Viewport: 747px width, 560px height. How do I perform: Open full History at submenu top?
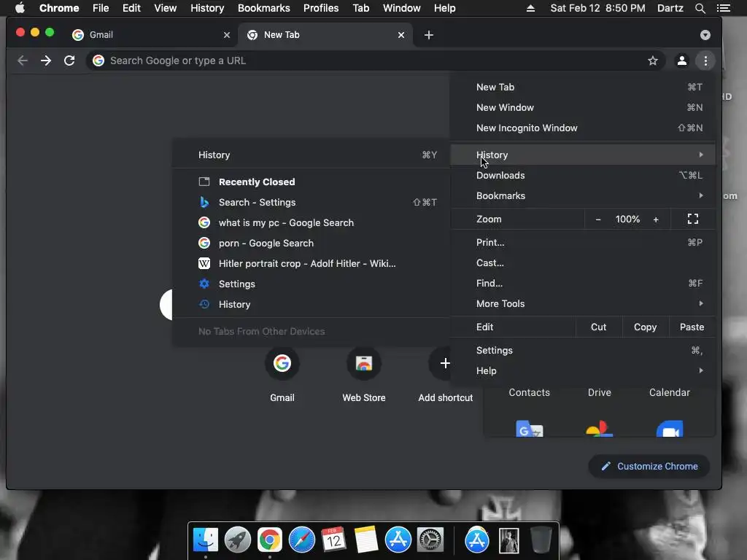pyautogui.click(x=311, y=155)
